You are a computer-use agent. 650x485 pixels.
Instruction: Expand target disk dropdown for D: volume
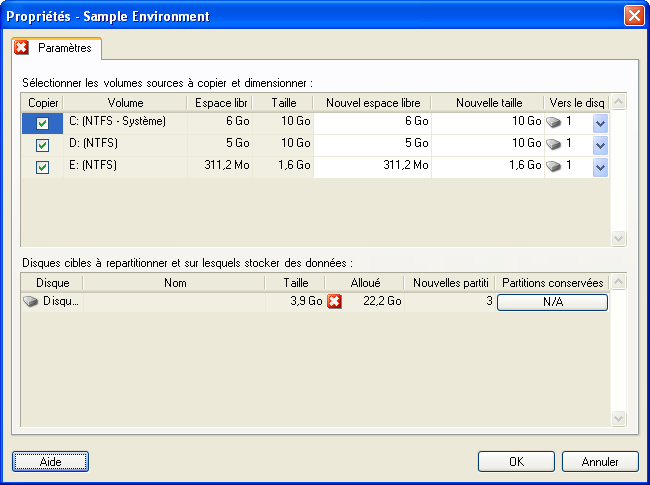(600, 145)
